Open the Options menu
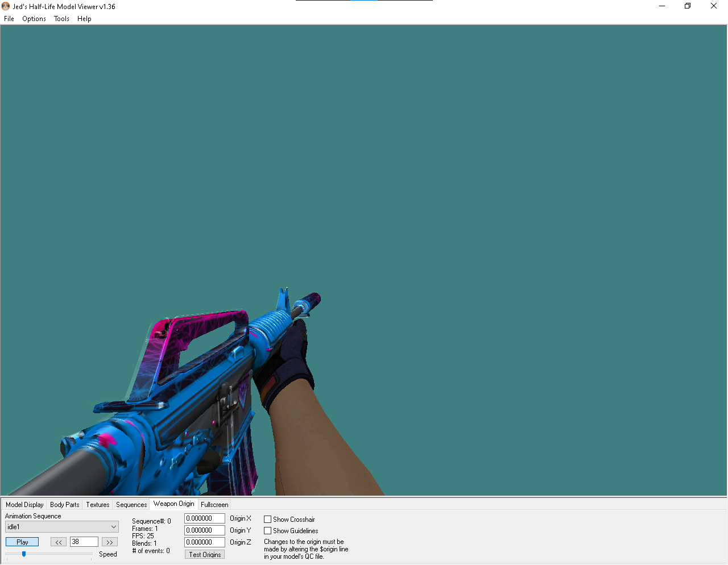Screen dimensions: 728x565 click(x=34, y=19)
